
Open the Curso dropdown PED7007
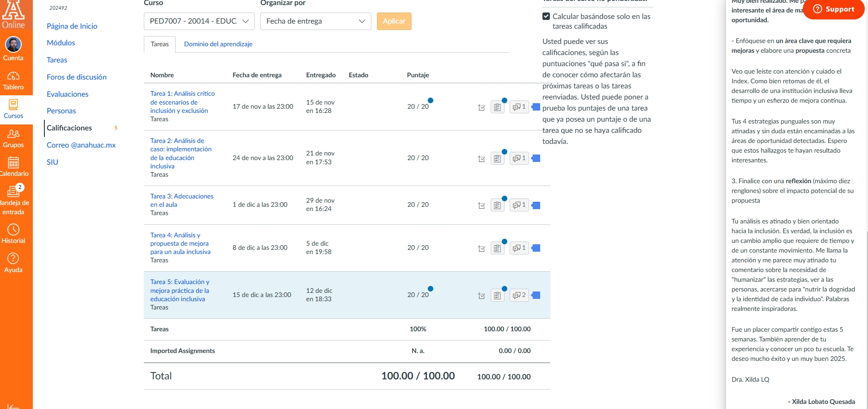point(199,21)
